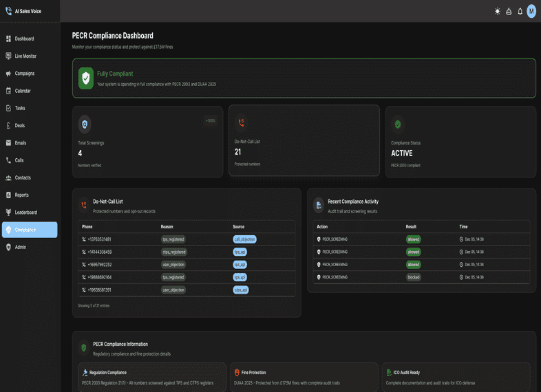The image size is (541, 392).
Task: Open Calendar icon in sidebar
Action: [9, 91]
